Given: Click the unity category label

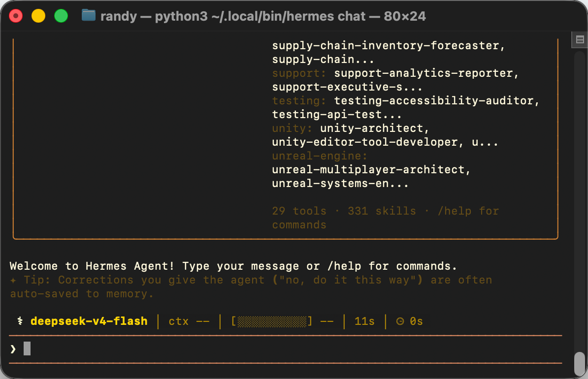Looking at the screenshot, I should click(292, 128).
